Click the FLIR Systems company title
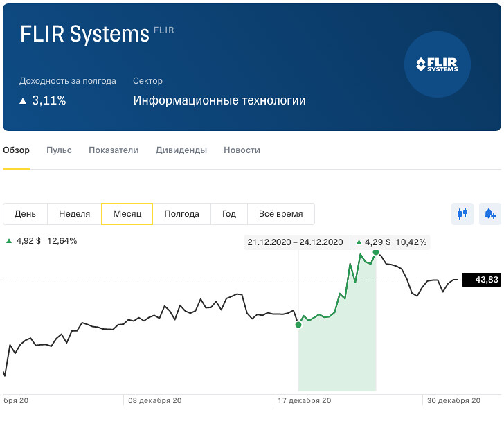This screenshot has width=504, height=437. pyautogui.click(x=85, y=34)
